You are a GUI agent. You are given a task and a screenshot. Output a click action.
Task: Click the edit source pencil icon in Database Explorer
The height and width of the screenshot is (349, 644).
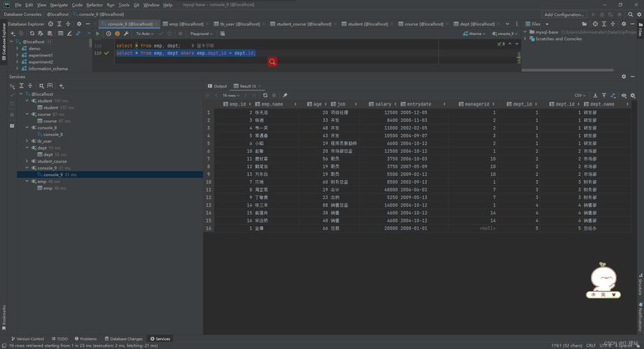pyautogui.click(x=69, y=34)
